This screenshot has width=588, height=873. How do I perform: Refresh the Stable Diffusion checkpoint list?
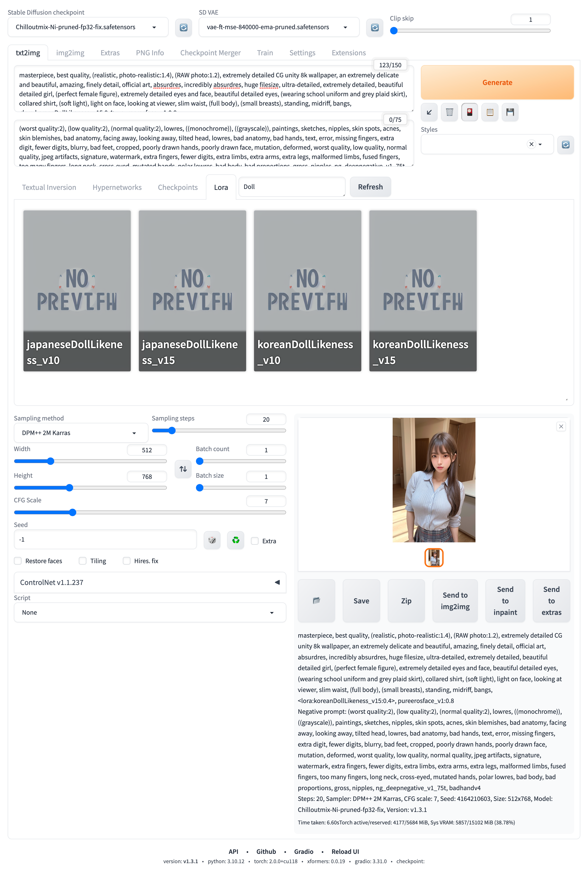tap(183, 27)
